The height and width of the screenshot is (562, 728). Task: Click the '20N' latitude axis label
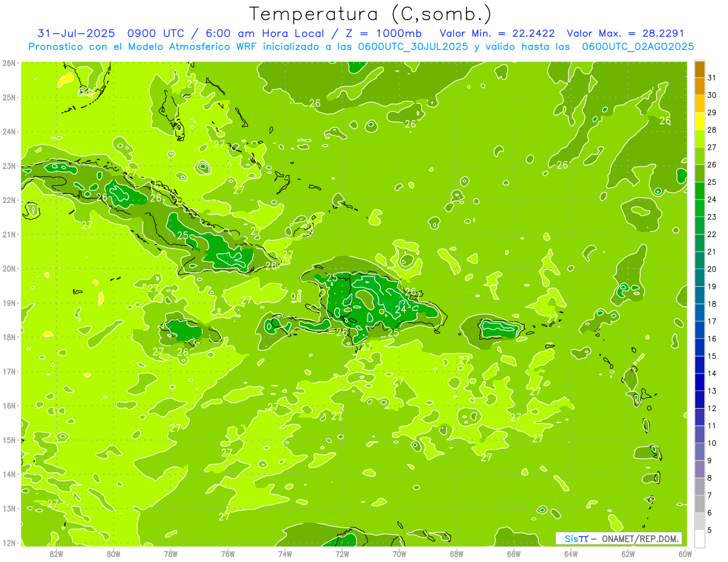(x=9, y=269)
